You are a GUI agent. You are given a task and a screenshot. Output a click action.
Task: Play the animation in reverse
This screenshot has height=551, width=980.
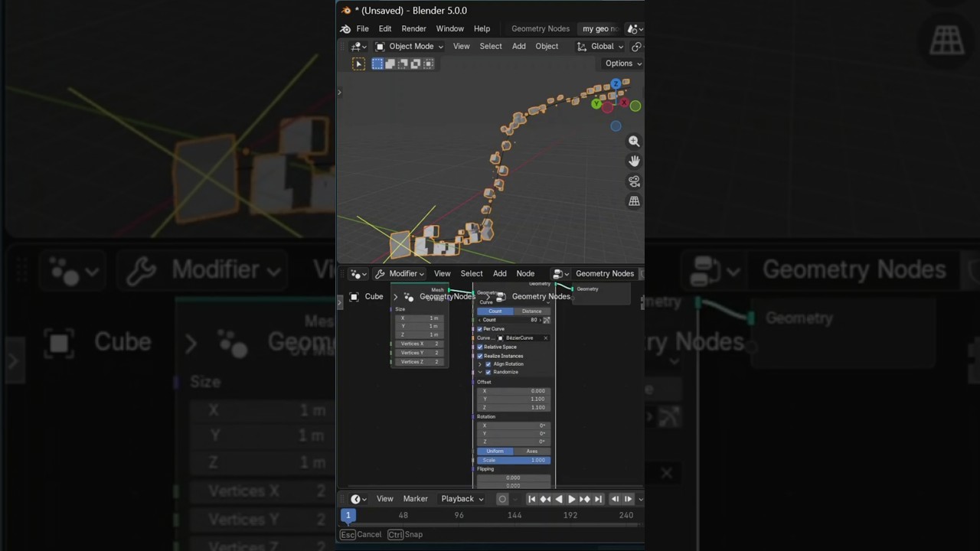pos(558,499)
